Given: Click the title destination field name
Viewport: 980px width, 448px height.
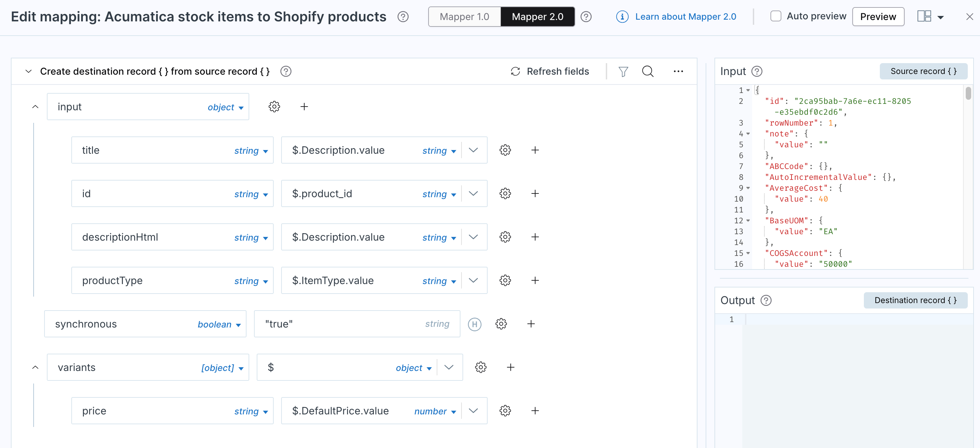Looking at the screenshot, I should point(91,150).
